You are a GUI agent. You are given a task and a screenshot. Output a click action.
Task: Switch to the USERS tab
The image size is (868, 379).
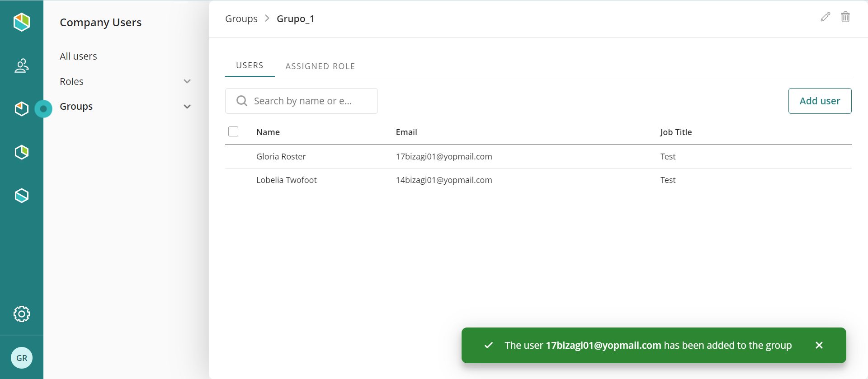pyautogui.click(x=250, y=66)
